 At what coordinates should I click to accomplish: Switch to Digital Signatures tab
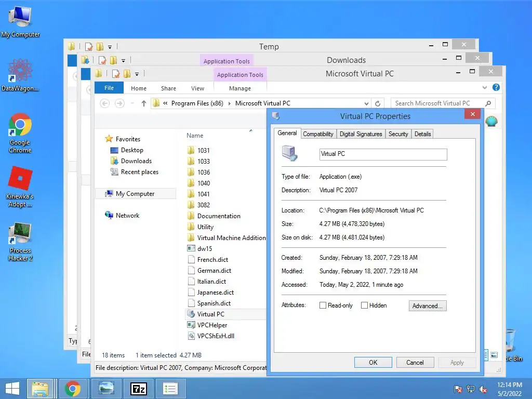coord(361,134)
